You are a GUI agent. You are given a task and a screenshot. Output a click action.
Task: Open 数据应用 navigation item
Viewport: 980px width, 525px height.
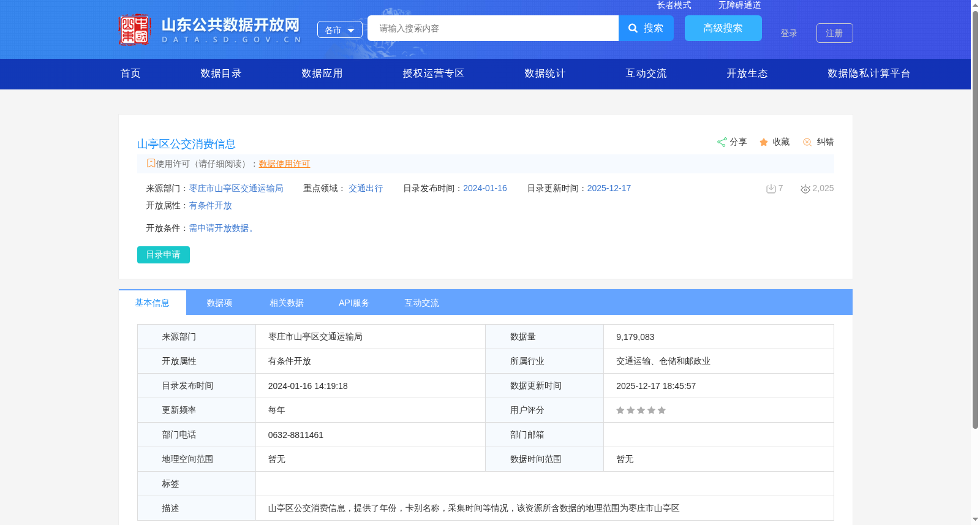[322, 74]
